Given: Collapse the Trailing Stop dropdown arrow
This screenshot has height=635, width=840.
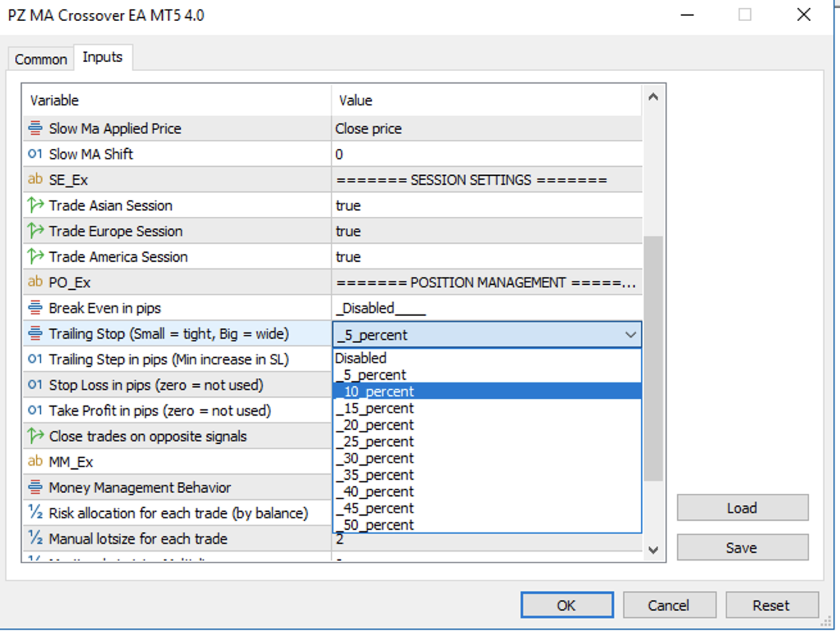Looking at the screenshot, I should (x=630, y=335).
